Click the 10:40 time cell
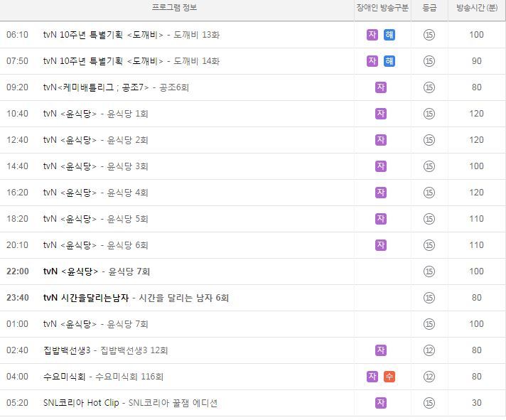The height and width of the screenshot is (420, 506). tap(17, 114)
